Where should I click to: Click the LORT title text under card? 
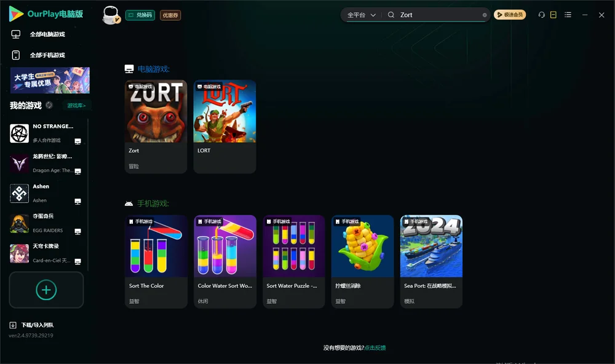(x=204, y=151)
